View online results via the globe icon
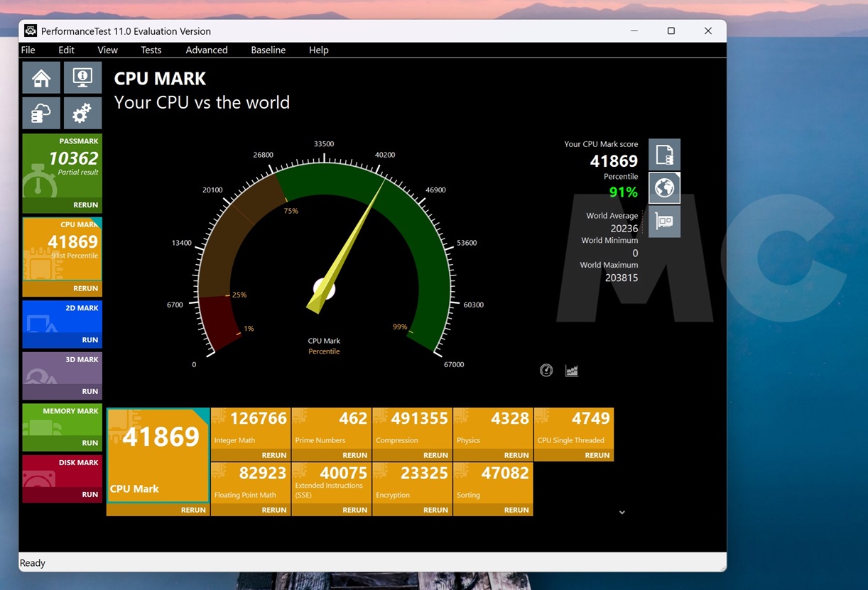The width and height of the screenshot is (868, 590). [x=665, y=187]
